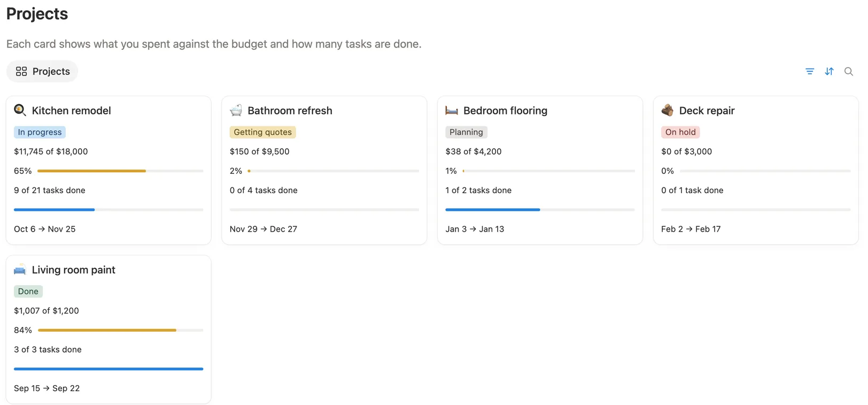868x405 pixels.
Task: Click the Kitchen remodel blue tasks progress bar
Action: [x=108, y=210]
